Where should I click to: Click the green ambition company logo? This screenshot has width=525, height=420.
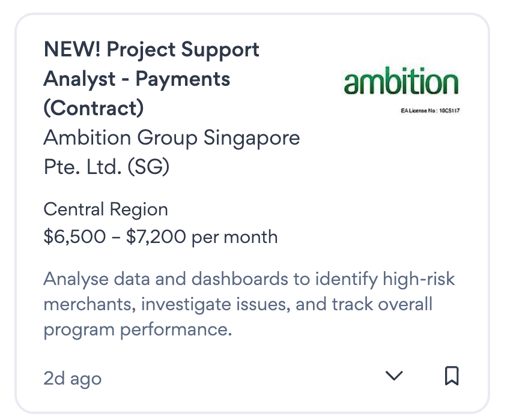[x=401, y=83]
